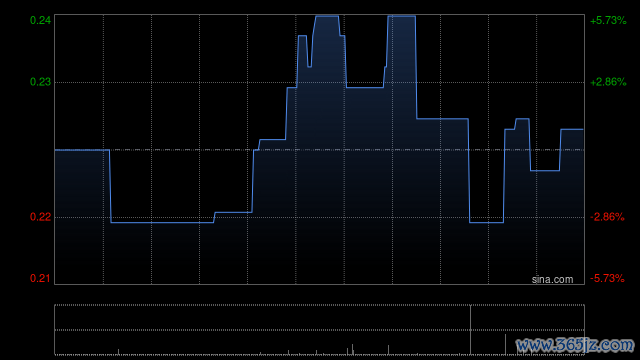This screenshot has height=360, width=640.
Task: Click the plateau between the two peaks
Action: tap(365, 87)
